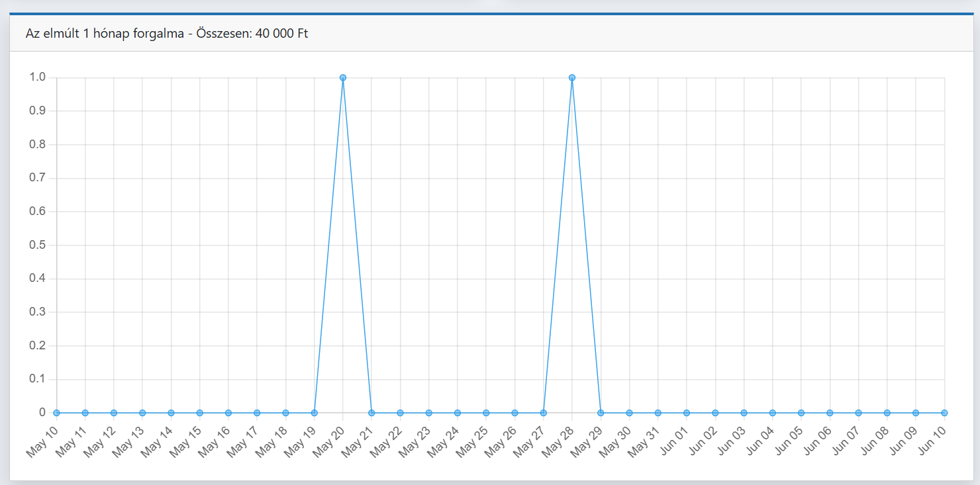This screenshot has height=485, width=980.
Task: Click the 'Jun 10' x-axis label
Action: tap(932, 440)
